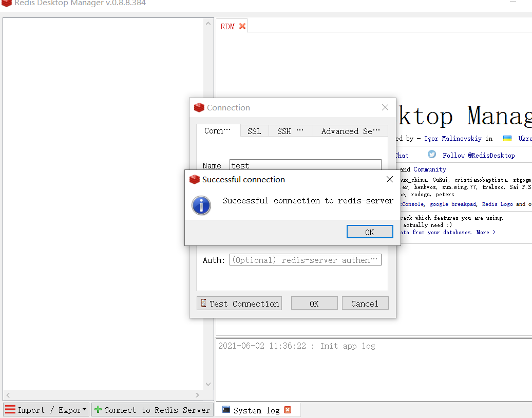Click Redis icon in Successful connection title
Screen dimensions: 532x418
click(x=195, y=180)
